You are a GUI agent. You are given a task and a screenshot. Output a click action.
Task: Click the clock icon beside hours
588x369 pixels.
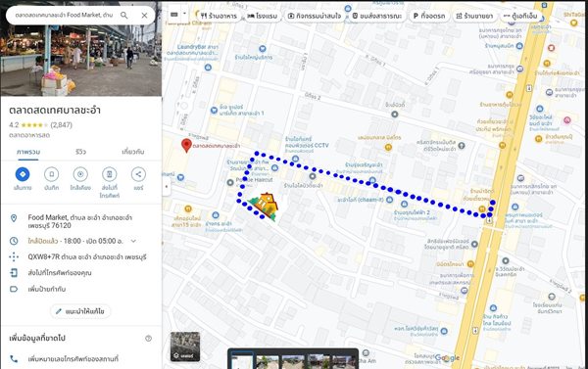14,241
